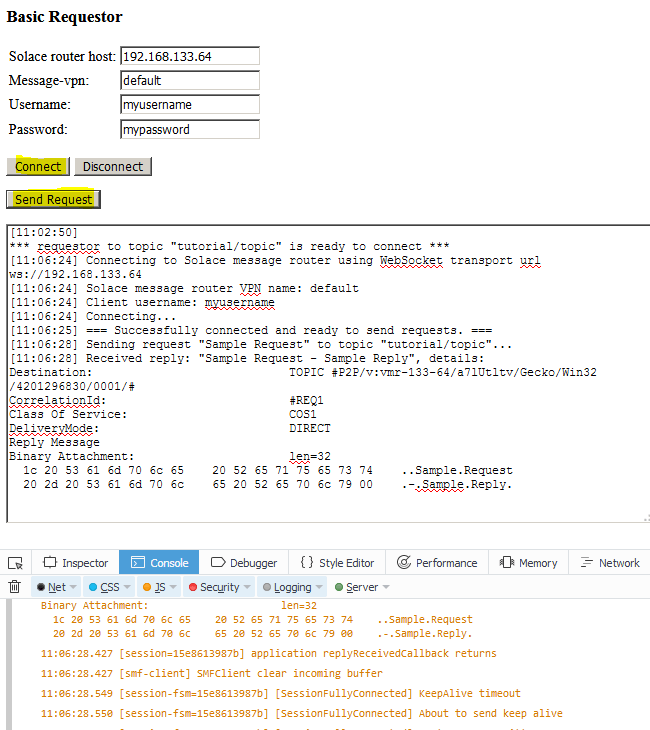Clear console output with trash icon

tap(14, 587)
